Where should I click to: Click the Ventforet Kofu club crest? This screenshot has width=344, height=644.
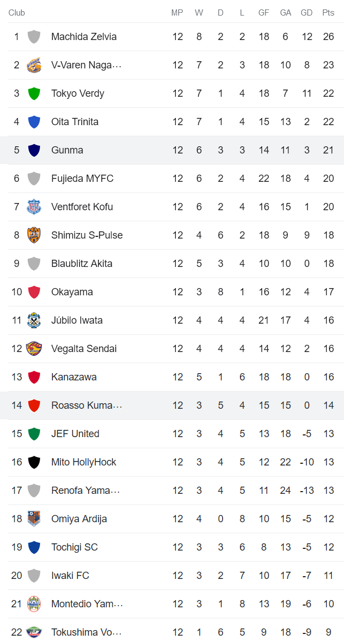point(34,207)
